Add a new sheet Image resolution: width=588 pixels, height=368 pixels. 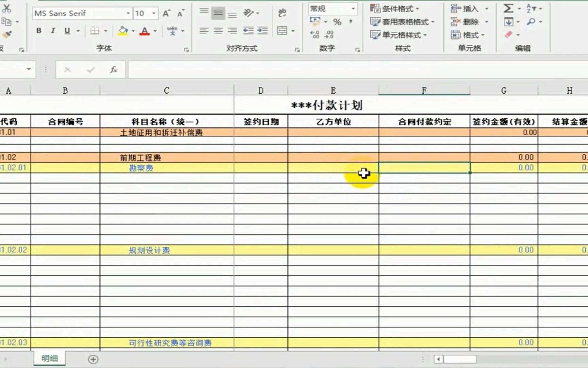coord(93,359)
